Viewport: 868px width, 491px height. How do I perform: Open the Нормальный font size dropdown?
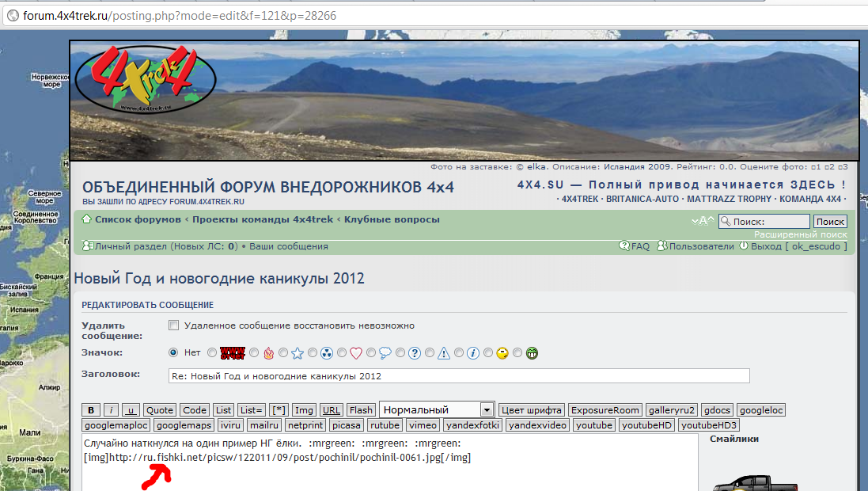click(437, 409)
